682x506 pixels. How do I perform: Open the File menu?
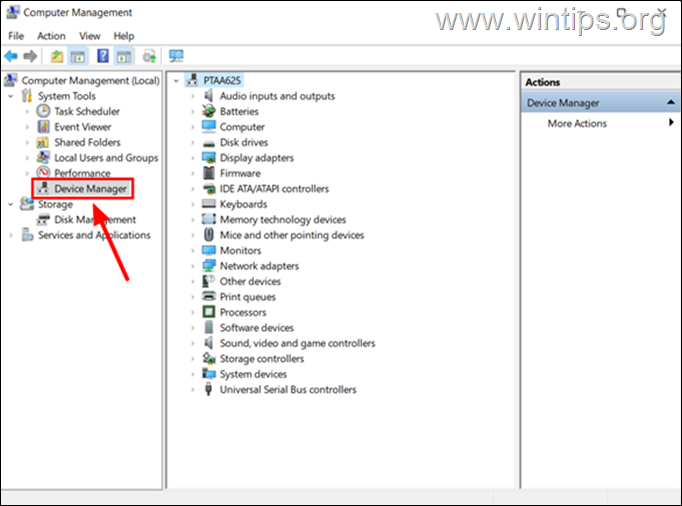[16, 36]
